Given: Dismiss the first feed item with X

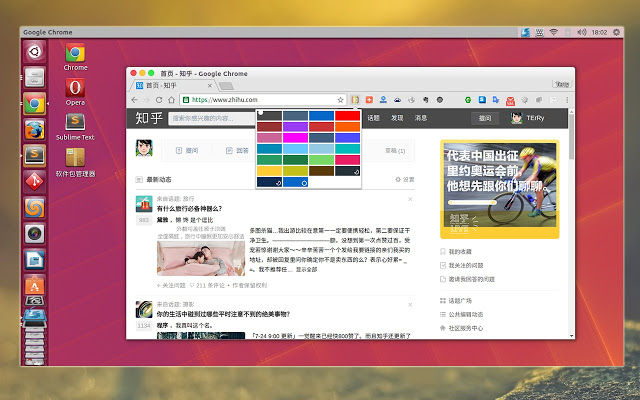Looking at the screenshot, I should 410,199.
